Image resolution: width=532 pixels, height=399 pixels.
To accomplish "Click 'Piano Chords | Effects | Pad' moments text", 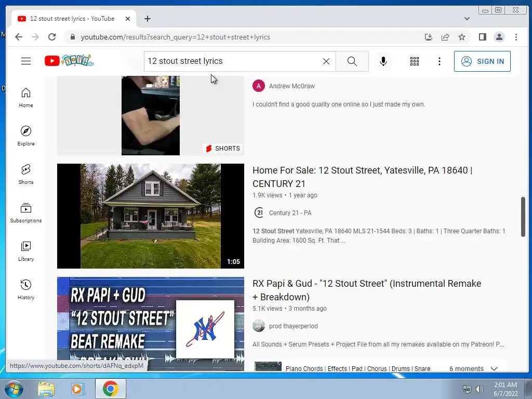I will point(358,368).
